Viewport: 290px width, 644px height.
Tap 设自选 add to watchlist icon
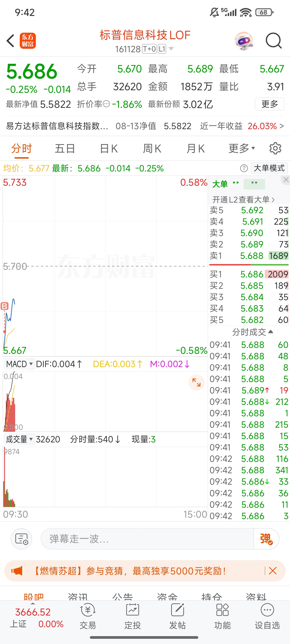tap(267, 616)
